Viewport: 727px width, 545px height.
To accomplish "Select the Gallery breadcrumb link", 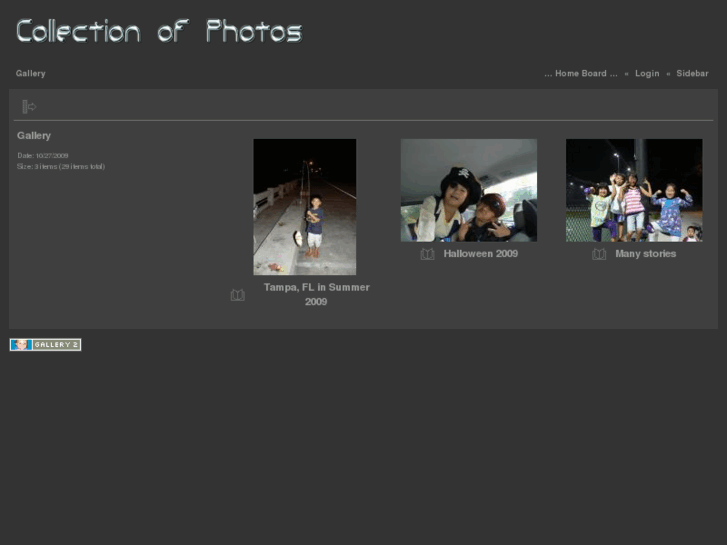I will [x=31, y=74].
